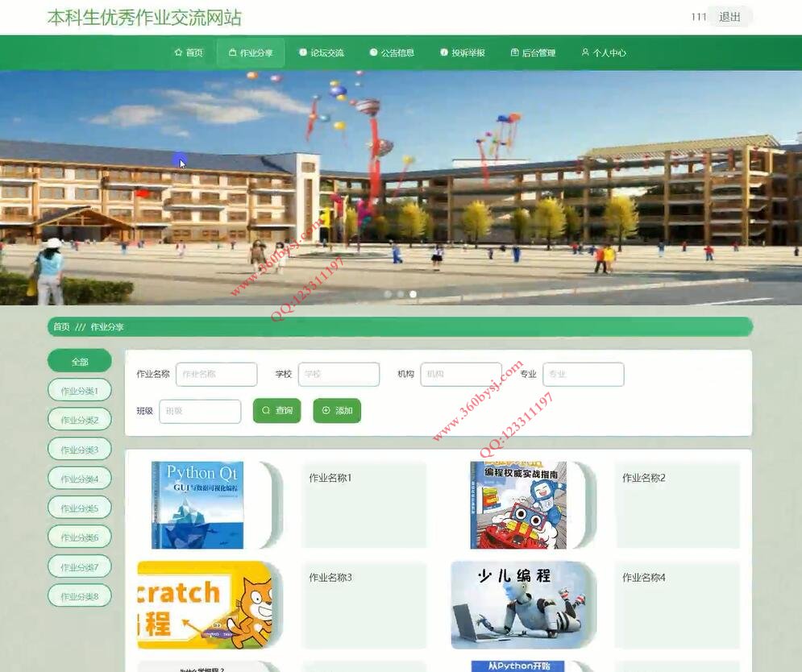
Task: Focus the 专业 input field
Action: (583, 374)
